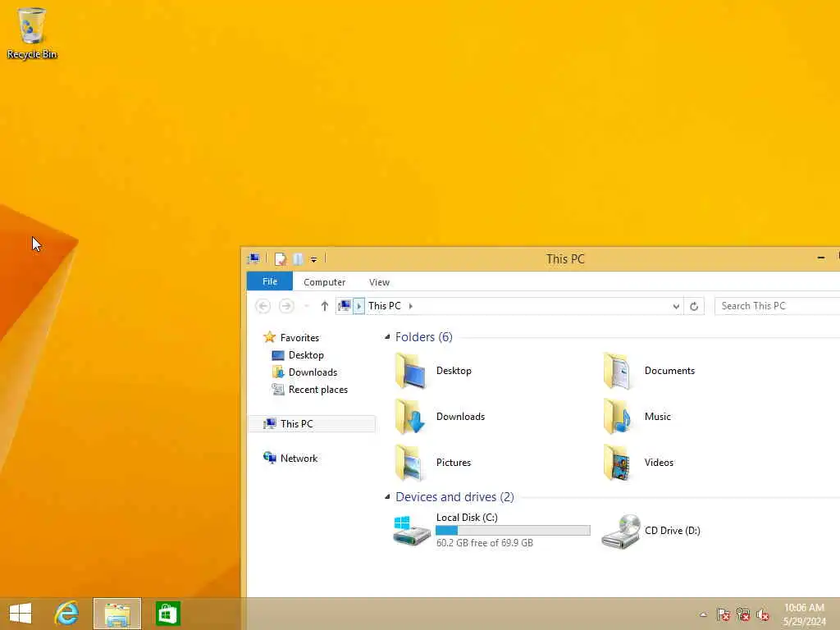
Task: Open the Action Center flag icon
Action: (x=724, y=614)
